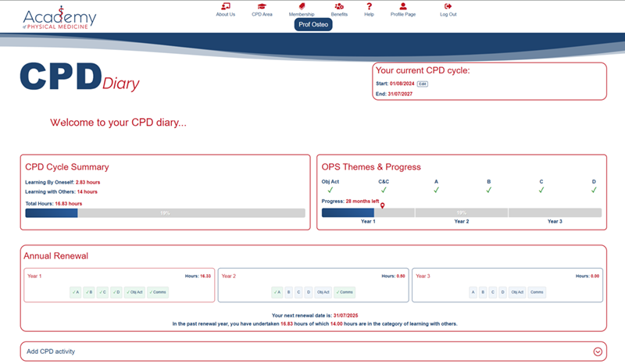The height and width of the screenshot is (364, 625).
Task: Open the About Us icon
Action: [226, 6]
